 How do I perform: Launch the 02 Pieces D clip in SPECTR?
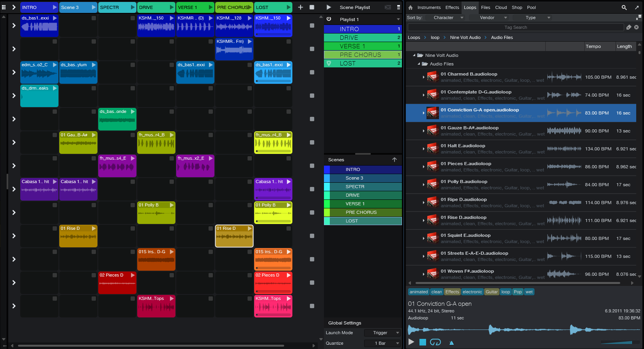point(133,275)
